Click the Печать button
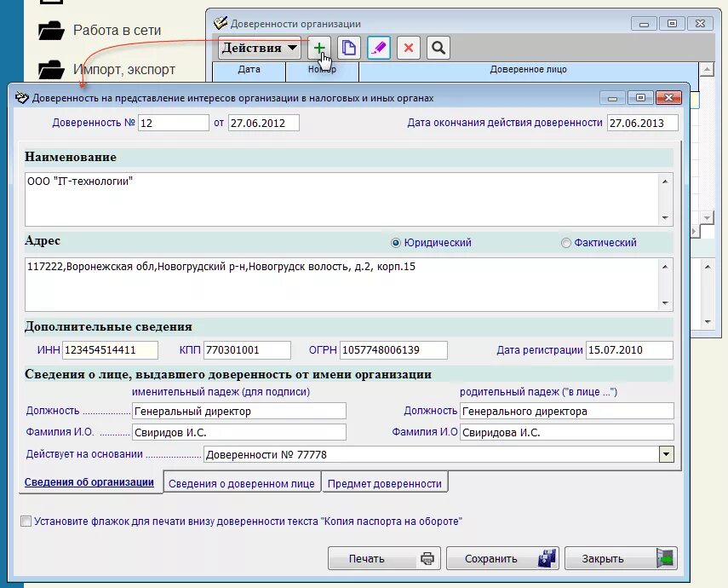Viewport: 728px width, 588px height. coord(384,558)
